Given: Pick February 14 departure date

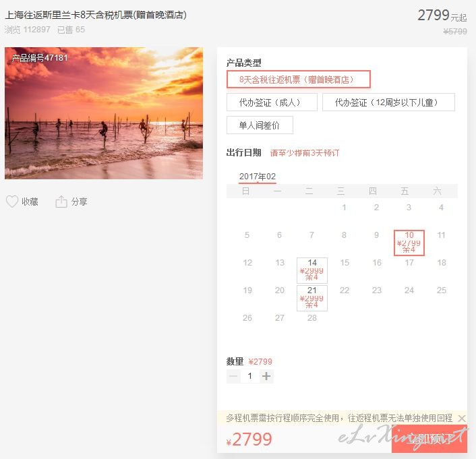Looking at the screenshot, I should click(x=312, y=270).
